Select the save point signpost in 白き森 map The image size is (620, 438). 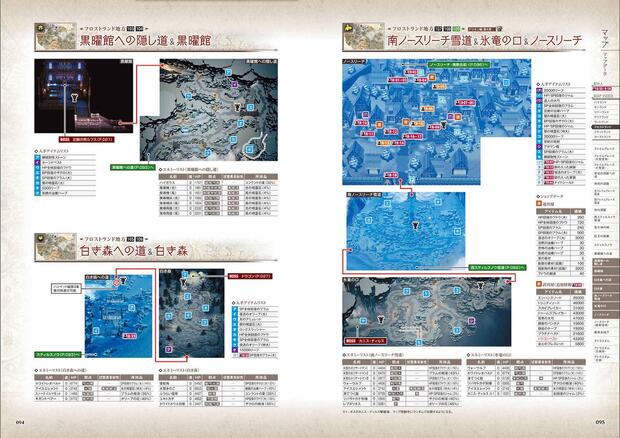tap(183, 282)
